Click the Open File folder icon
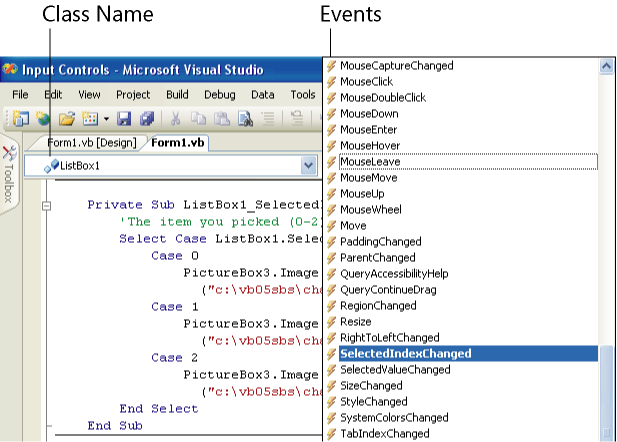617x442 pixels. point(66,119)
